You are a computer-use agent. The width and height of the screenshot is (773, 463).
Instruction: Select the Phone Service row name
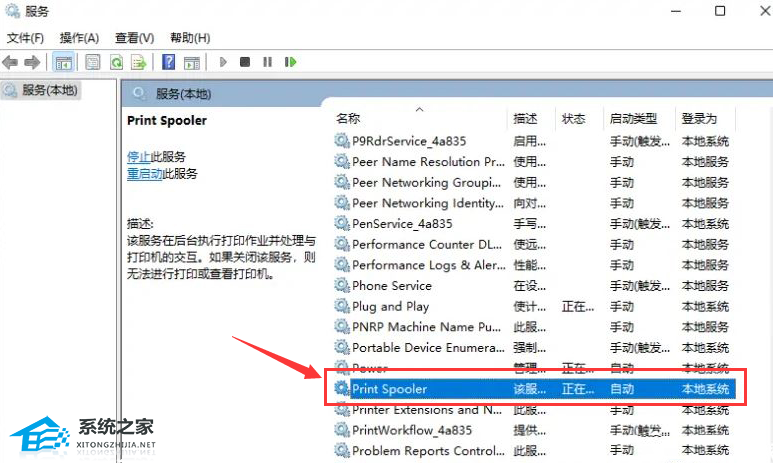392,285
